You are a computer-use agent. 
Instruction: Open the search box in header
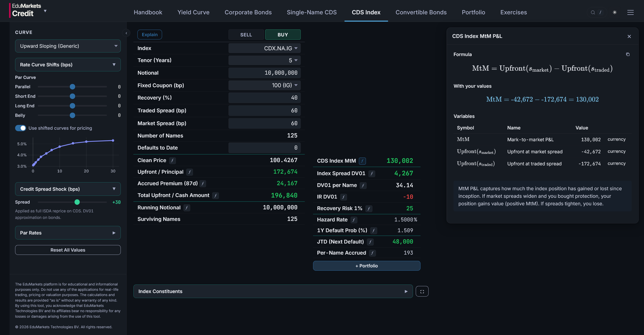coord(597,12)
